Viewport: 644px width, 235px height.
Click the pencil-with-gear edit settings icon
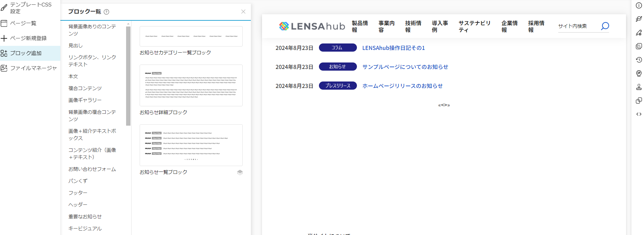[639, 33]
